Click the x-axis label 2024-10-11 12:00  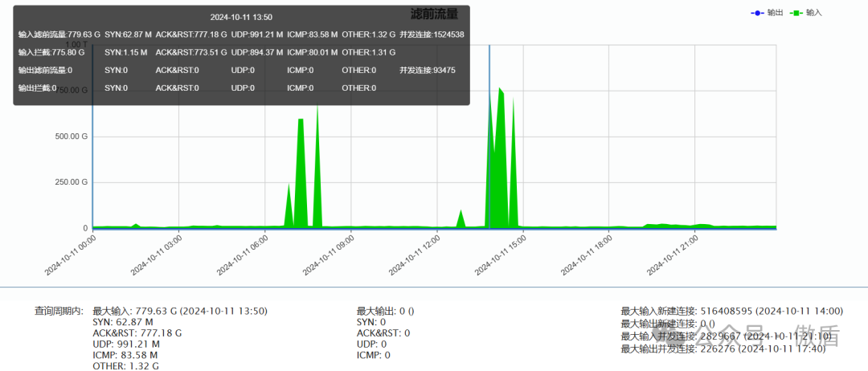415,254
